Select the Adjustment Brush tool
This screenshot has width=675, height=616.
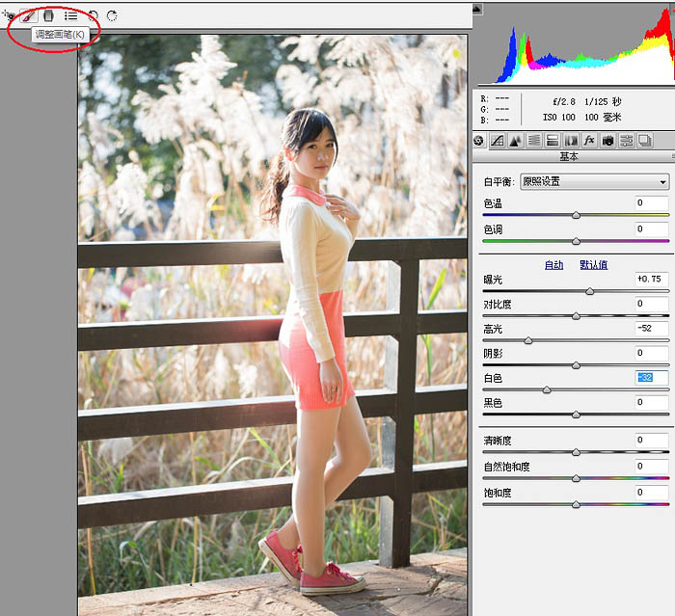pos(29,15)
